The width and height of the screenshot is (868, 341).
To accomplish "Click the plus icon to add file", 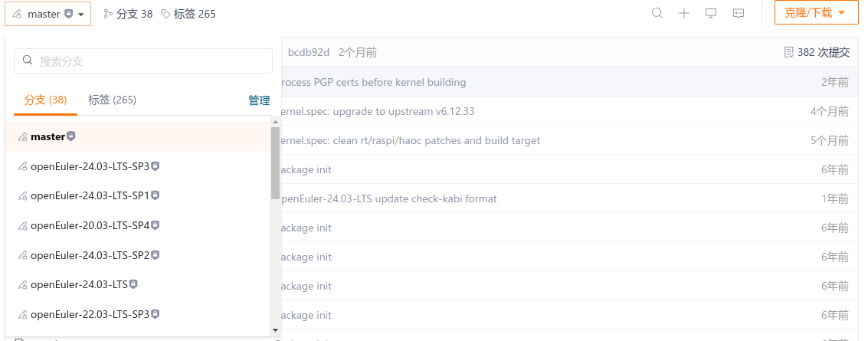I will pyautogui.click(x=684, y=13).
